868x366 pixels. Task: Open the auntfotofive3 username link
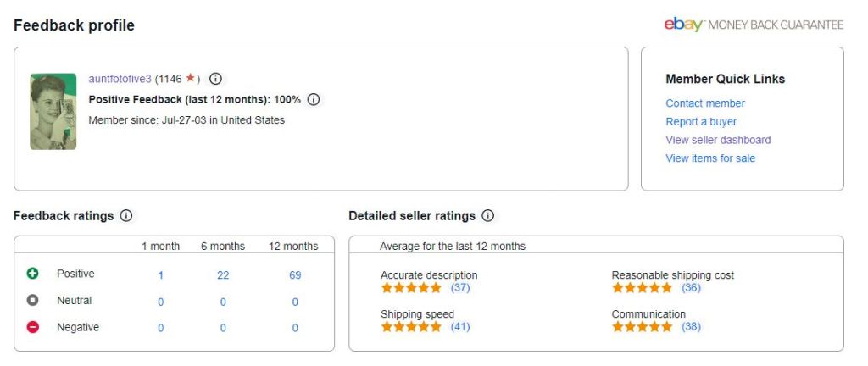(x=120, y=79)
